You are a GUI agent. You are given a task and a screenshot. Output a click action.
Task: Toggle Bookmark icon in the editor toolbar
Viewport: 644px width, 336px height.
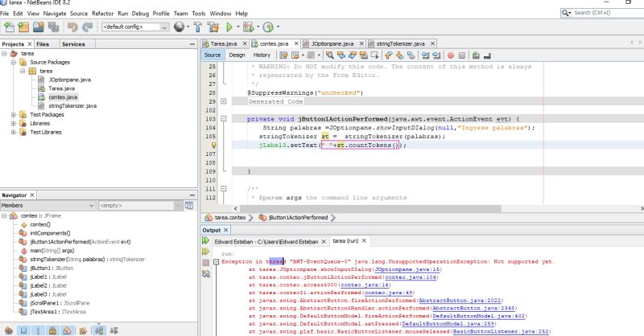411,55
